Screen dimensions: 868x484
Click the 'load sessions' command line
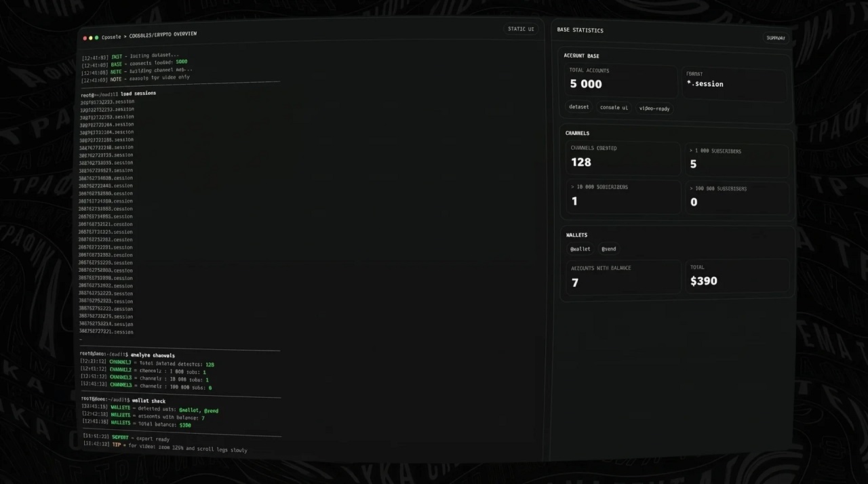(x=118, y=94)
